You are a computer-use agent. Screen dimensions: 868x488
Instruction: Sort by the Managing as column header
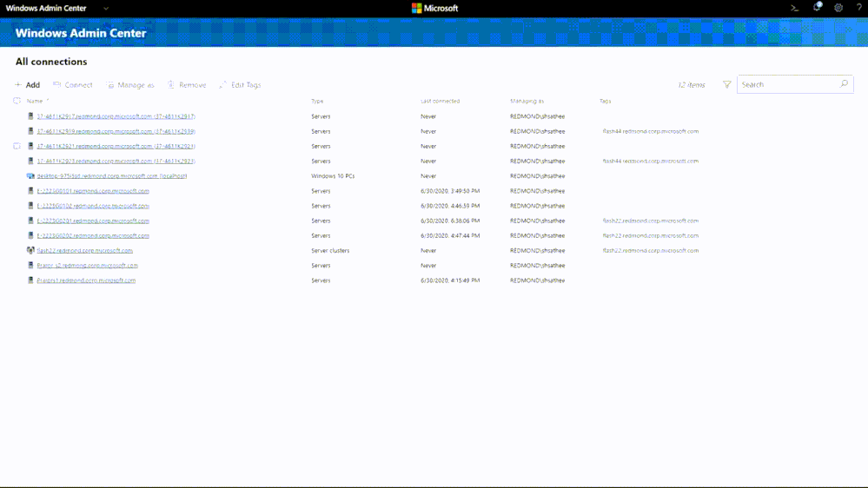click(x=527, y=102)
